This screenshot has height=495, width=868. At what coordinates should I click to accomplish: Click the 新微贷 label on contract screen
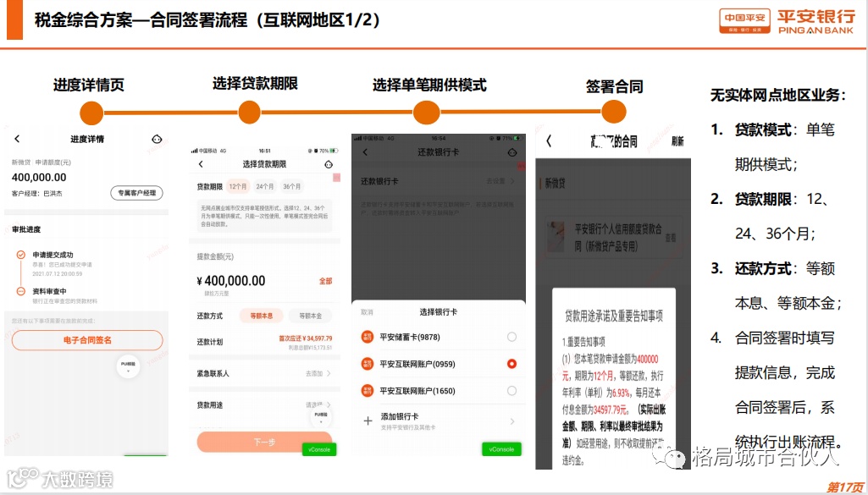(556, 183)
